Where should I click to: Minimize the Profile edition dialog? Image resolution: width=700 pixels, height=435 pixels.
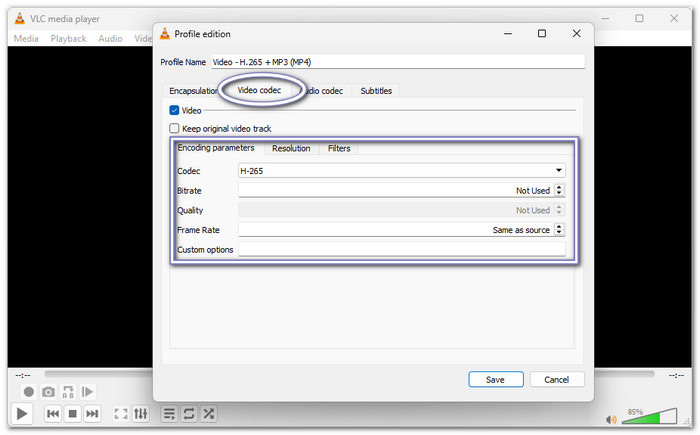point(508,33)
